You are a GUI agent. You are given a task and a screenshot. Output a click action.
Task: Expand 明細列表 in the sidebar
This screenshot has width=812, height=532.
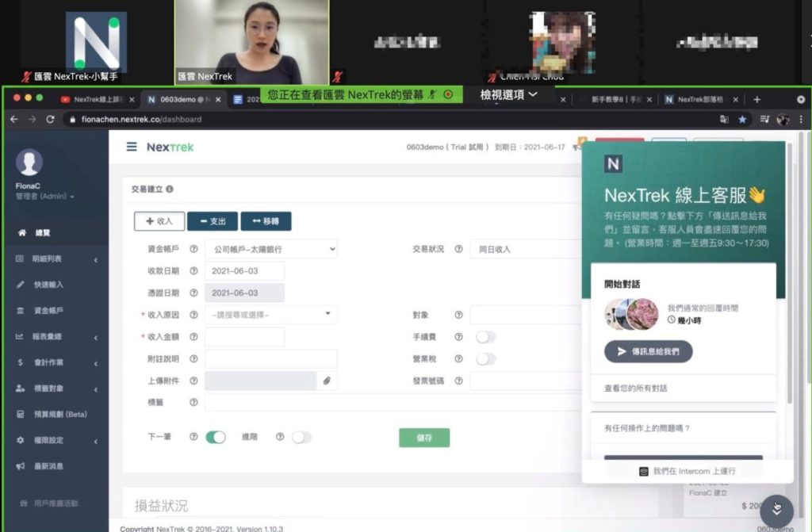[56, 259]
